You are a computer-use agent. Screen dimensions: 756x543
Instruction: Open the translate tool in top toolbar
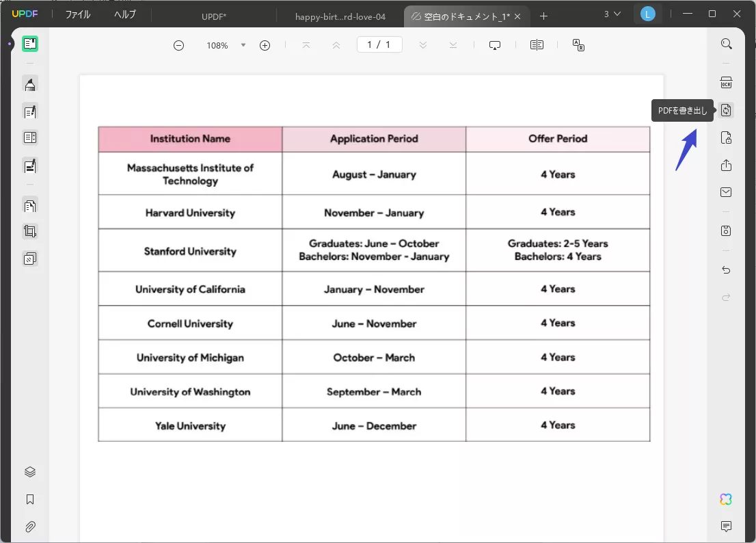tap(578, 45)
